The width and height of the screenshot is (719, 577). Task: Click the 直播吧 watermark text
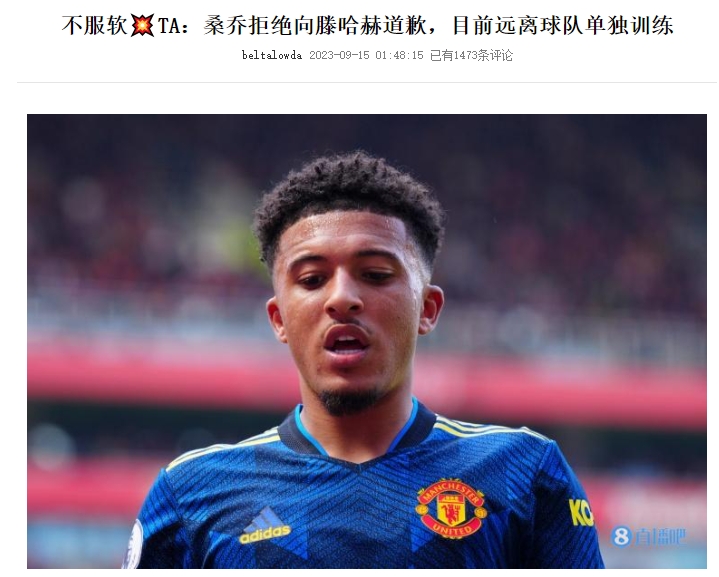[x=659, y=537]
